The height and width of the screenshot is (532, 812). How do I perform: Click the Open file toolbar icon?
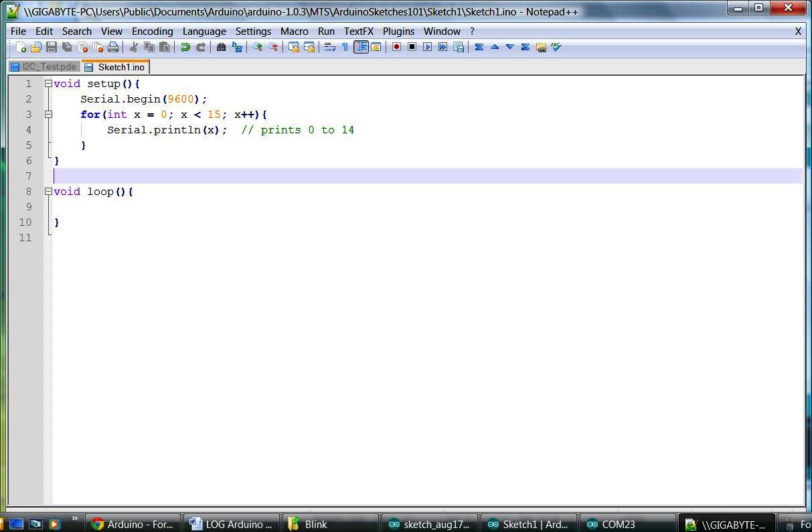click(36, 47)
